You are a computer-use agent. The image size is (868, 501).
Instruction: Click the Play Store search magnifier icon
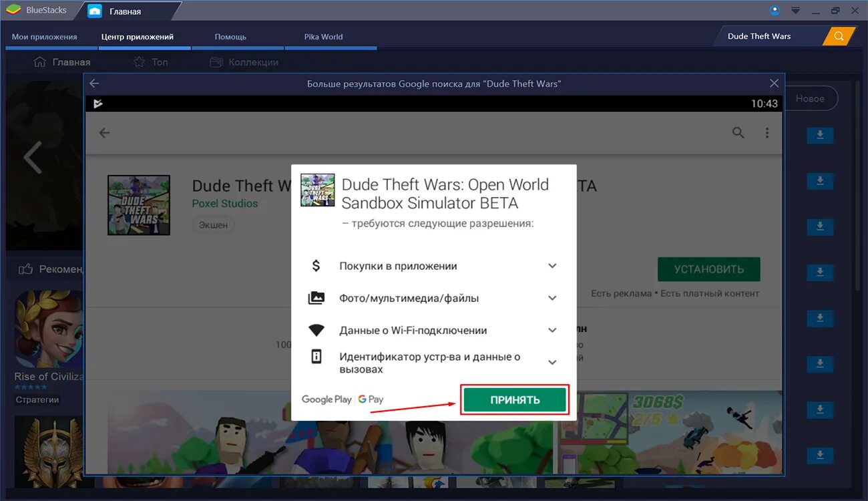pos(738,132)
